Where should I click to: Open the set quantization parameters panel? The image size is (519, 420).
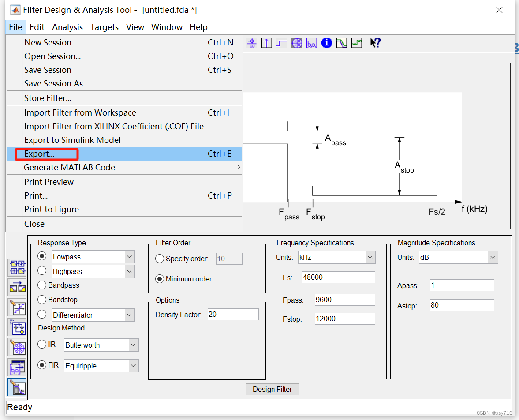coord(17,307)
